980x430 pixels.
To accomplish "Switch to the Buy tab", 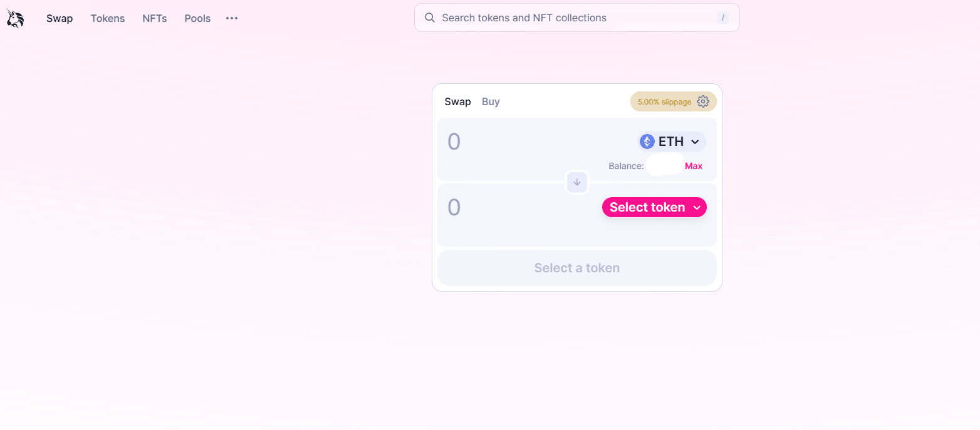I will tap(491, 101).
